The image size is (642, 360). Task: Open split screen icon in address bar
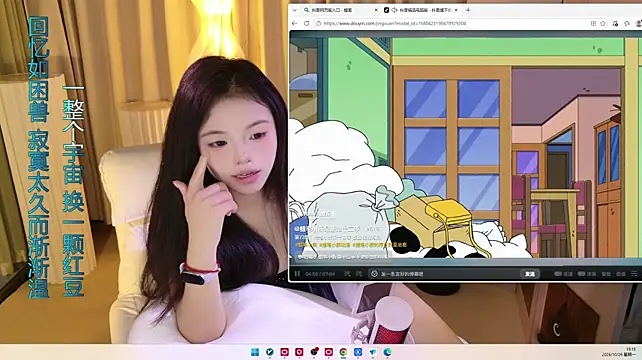[593, 23]
